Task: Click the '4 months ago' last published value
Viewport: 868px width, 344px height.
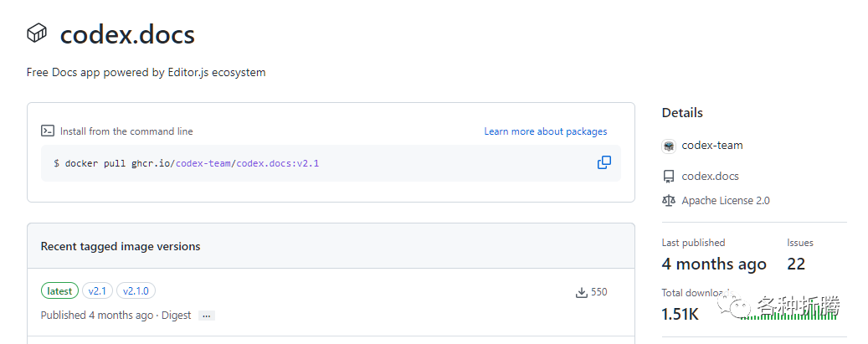Action: tap(714, 264)
